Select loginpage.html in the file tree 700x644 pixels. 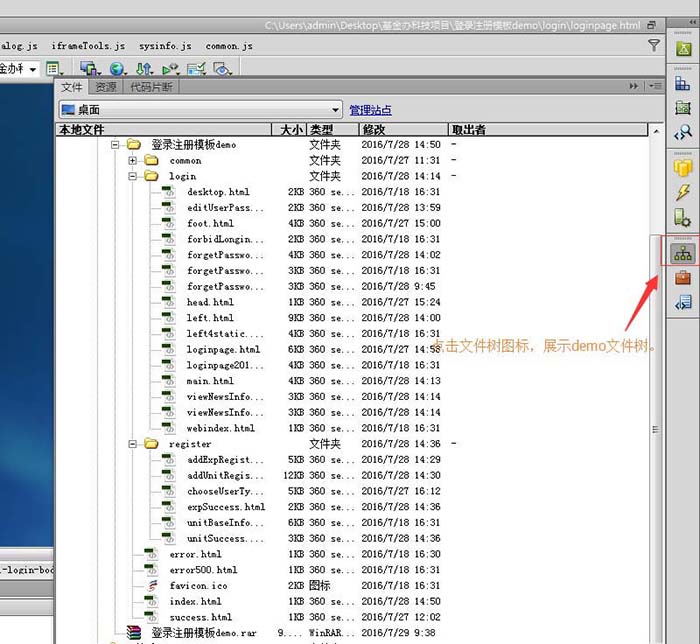click(223, 349)
